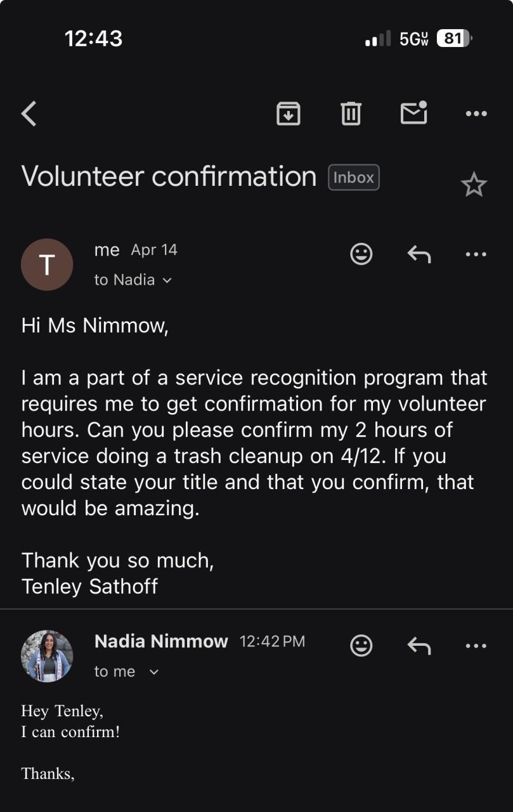
Task: Open more options for first message
Action: (476, 254)
